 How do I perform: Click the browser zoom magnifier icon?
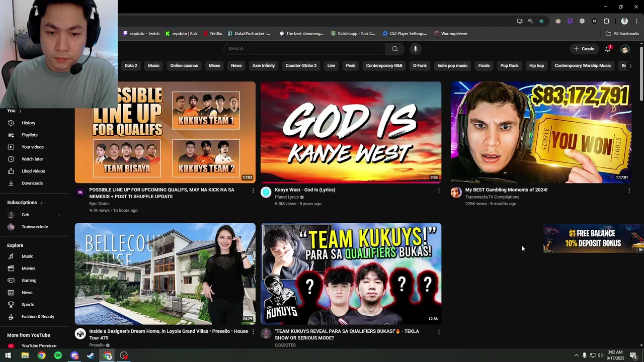[530, 21]
